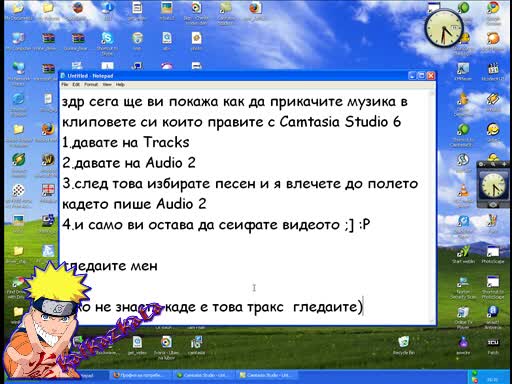Close the Untitled - Notepad window
Screen dimensions: 512x384
431,76
